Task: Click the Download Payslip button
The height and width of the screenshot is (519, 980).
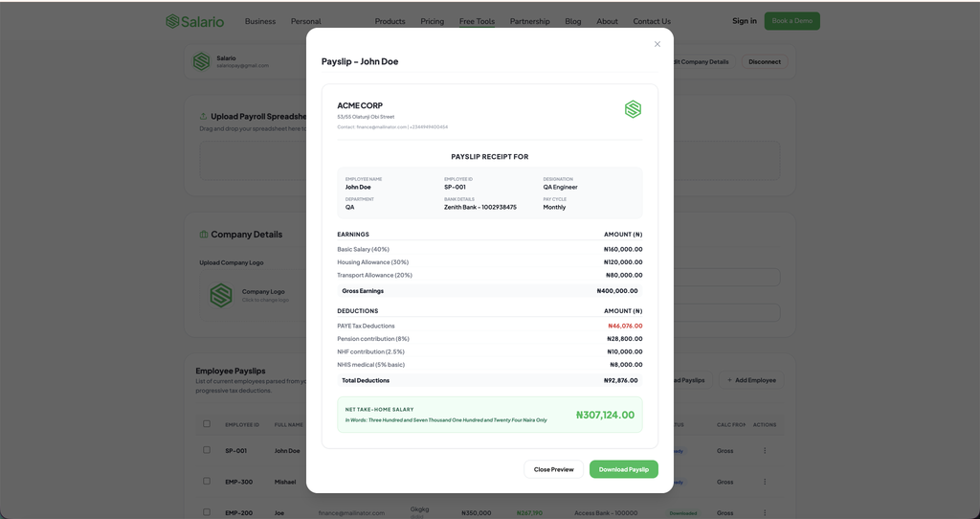Action: click(623, 469)
